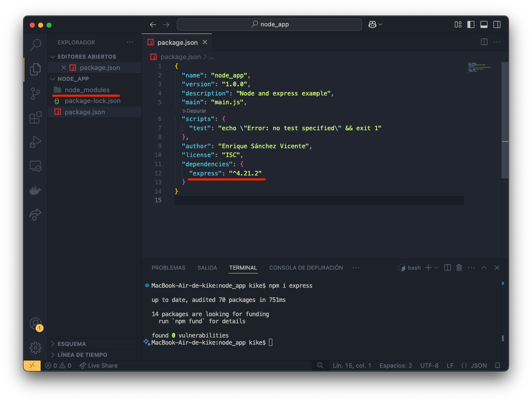Open the new terminal launch profile dropdown

pyautogui.click(x=436, y=268)
